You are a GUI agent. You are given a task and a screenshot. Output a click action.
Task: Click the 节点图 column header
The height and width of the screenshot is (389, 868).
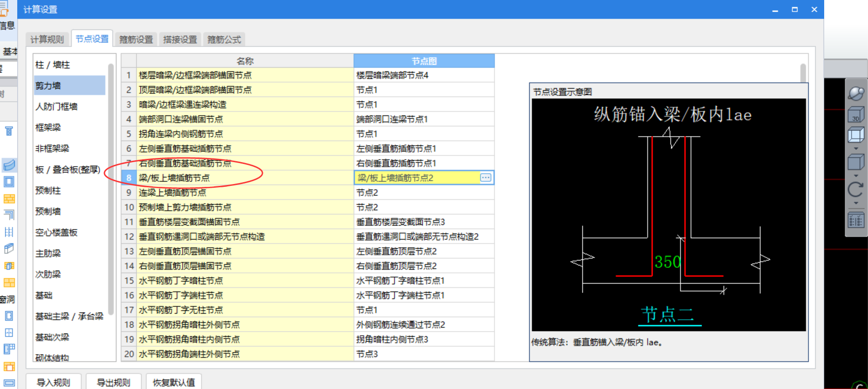424,61
